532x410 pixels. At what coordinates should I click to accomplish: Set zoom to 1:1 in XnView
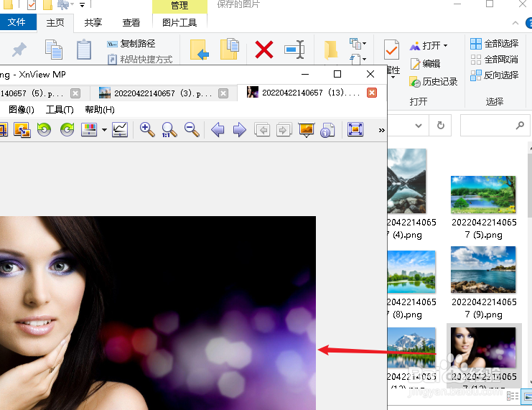pyautogui.click(x=169, y=130)
